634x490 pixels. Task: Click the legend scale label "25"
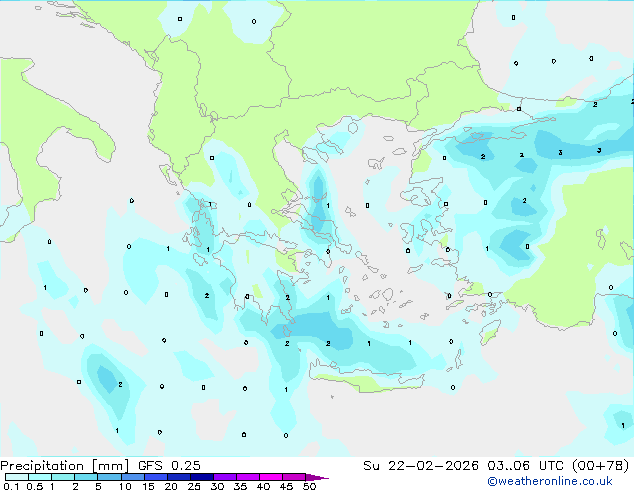194,486
